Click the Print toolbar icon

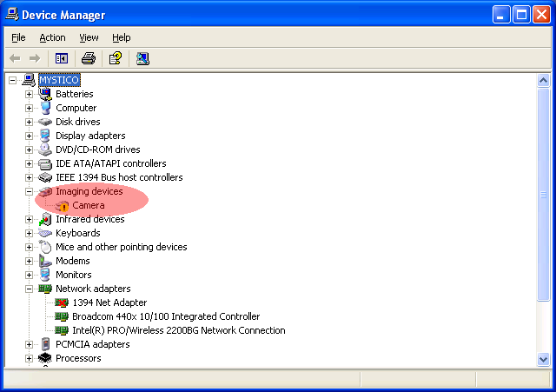pyautogui.click(x=88, y=58)
